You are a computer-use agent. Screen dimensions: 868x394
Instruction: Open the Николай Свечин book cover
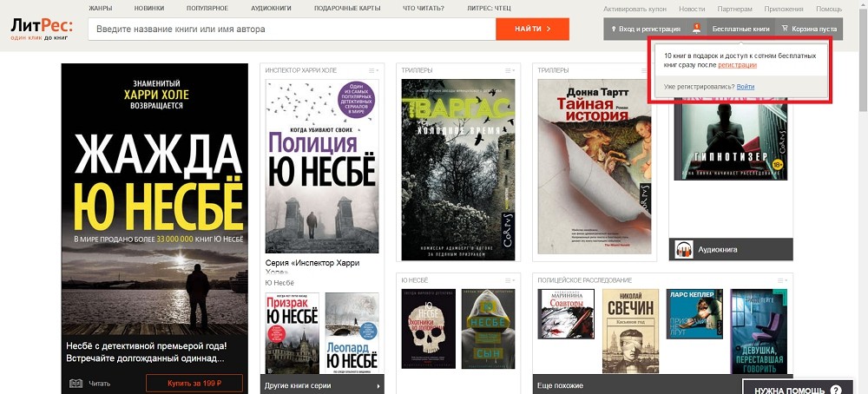pos(630,331)
